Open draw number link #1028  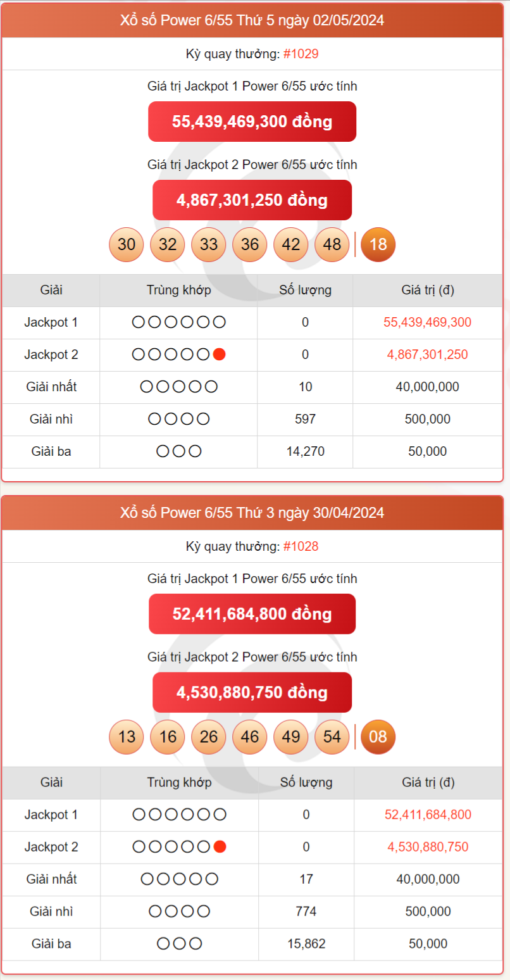pos(301,546)
